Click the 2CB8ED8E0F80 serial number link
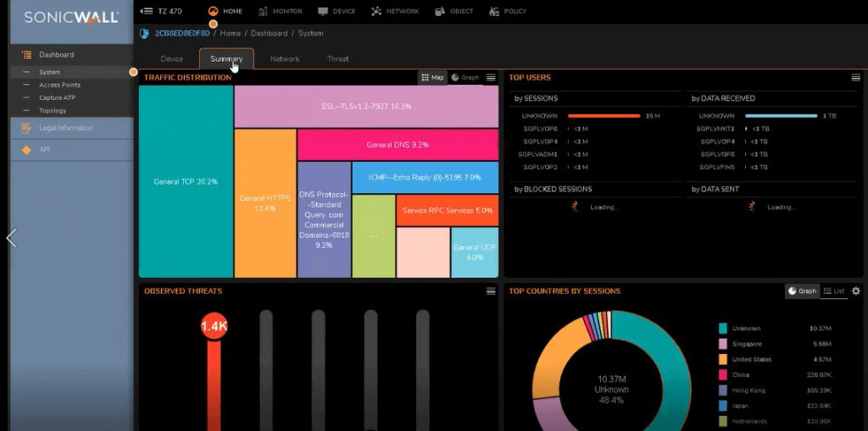The width and height of the screenshot is (868, 431). click(x=182, y=33)
